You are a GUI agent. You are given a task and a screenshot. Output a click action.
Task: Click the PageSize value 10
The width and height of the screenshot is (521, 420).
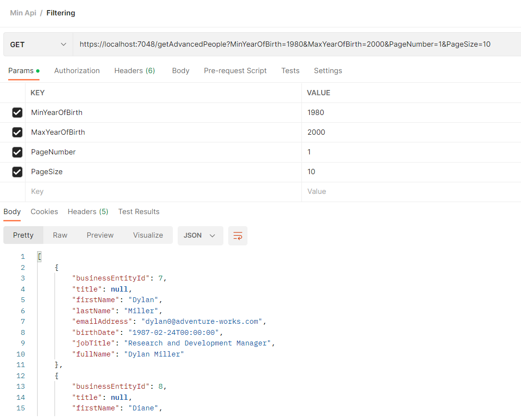[x=411, y=172]
